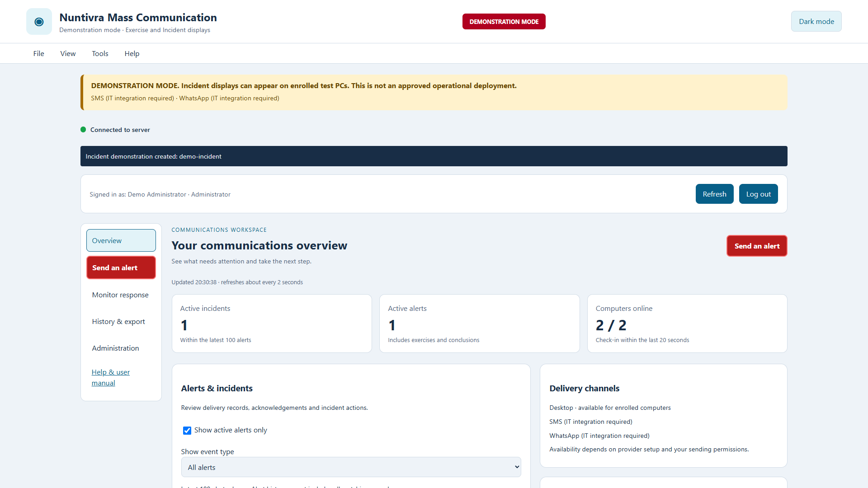Viewport: 868px width, 488px height.
Task: Click 'SMS (IT integration required)' in Delivery channels
Action: pyautogui.click(x=590, y=422)
